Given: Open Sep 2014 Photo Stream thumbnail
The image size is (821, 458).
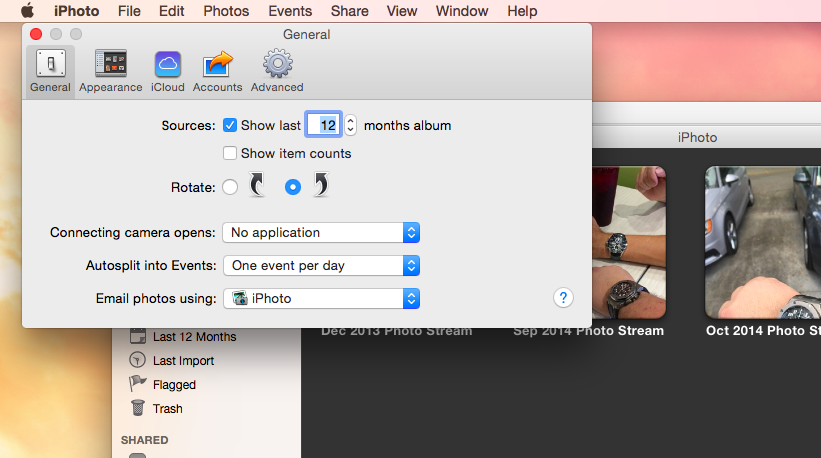Looking at the screenshot, I should point(629,242).
